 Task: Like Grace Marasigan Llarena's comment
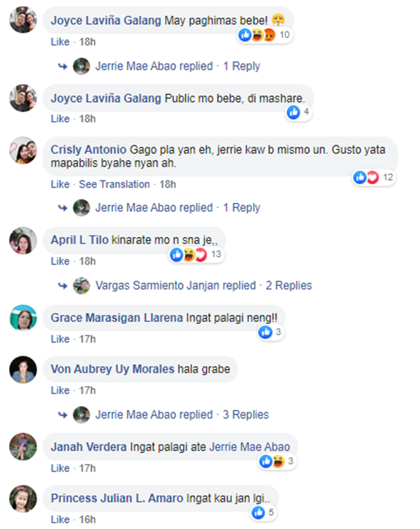click(60, 339)
